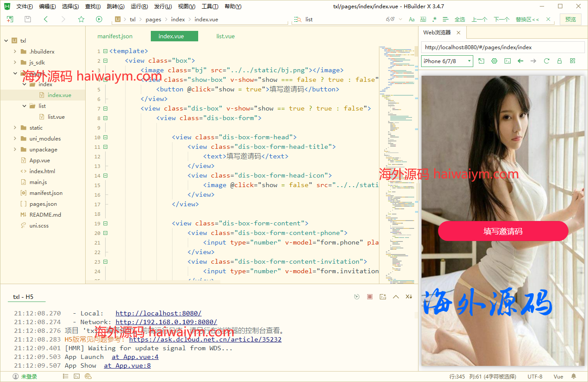The height and width of the screenshot is (382, 588).
Task: Stop the running txl - H5 console
Action: click(x=370, y=297)
